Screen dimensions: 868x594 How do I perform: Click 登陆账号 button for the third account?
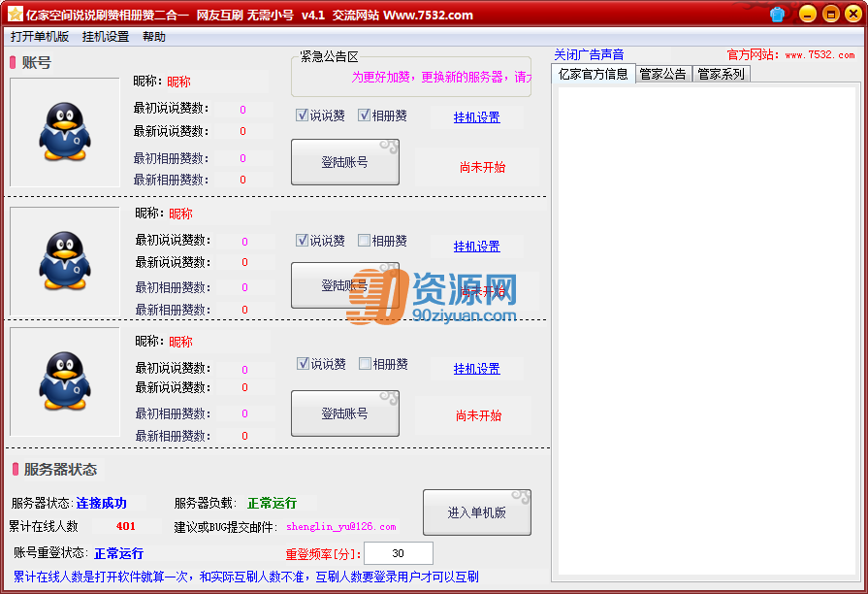[345, 413]
